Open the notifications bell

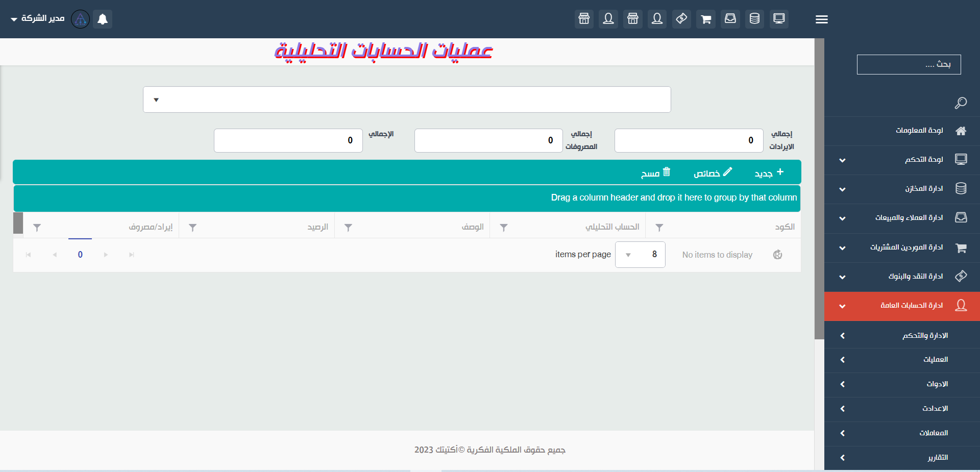pyautogui.click(x=103, y=19)
